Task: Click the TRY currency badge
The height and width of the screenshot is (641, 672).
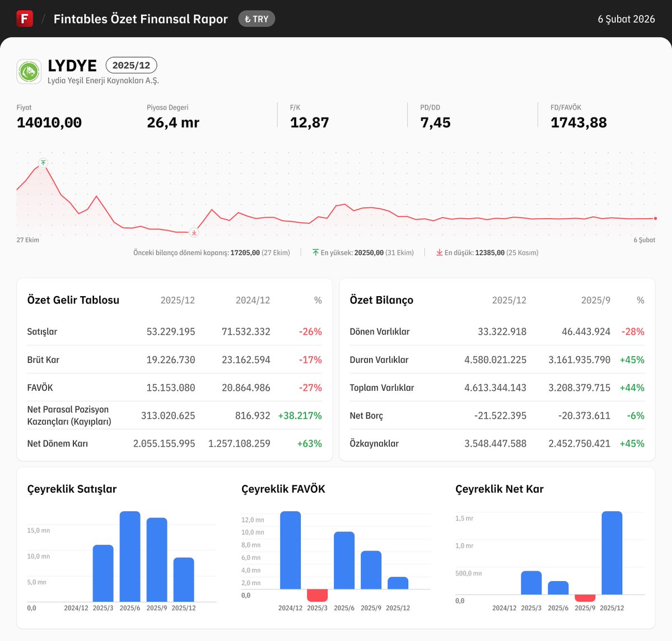Action: pos(256,19)
